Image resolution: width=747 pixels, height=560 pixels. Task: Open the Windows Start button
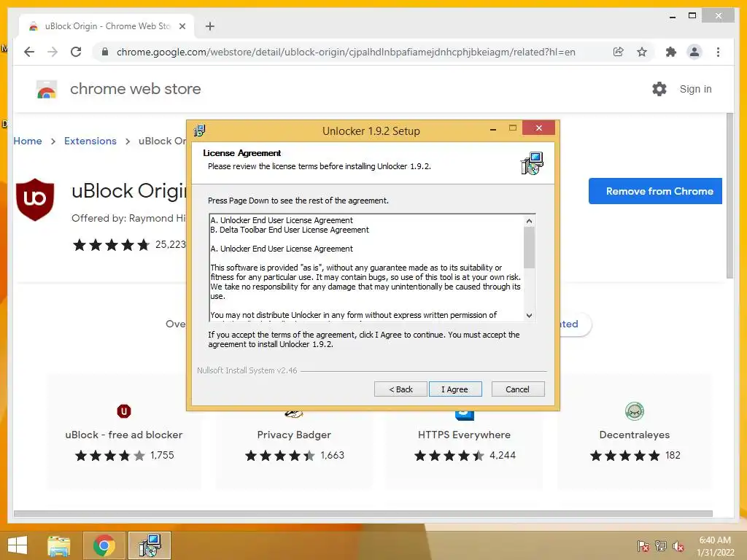click(18, 545)
